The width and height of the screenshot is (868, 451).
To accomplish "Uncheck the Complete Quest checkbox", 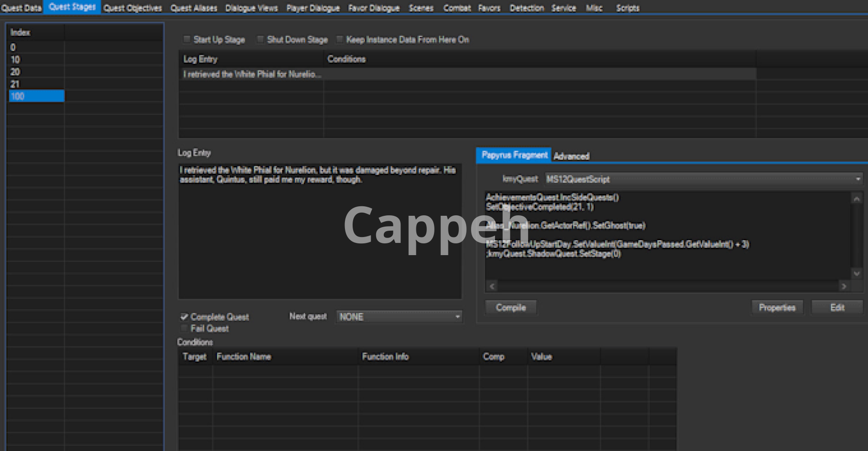I will 184,317.
